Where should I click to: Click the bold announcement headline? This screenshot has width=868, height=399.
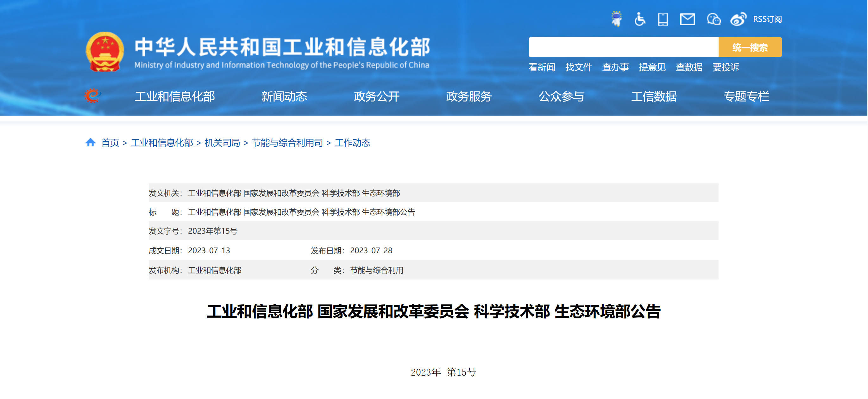tap(434, 311)
